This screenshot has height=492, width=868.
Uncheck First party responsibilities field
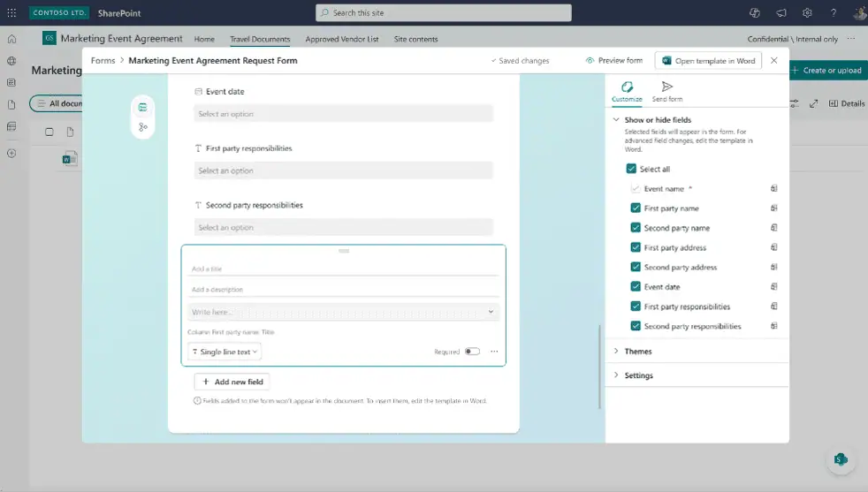(636, 306)
